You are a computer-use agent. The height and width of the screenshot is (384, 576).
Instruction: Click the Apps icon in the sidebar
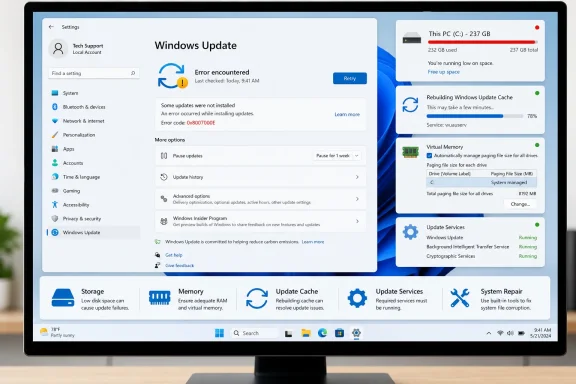click(x=55, y=149)
